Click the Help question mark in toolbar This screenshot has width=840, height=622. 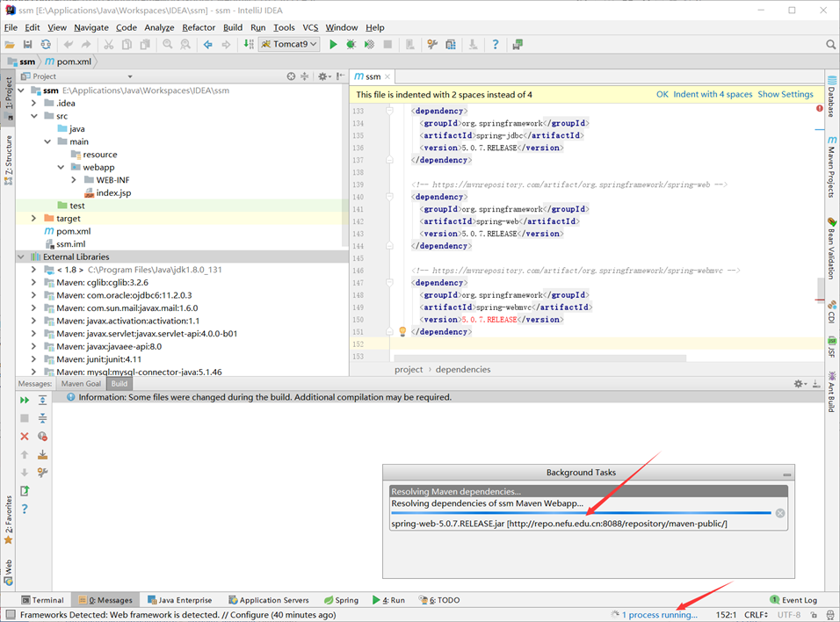point(496,45)
